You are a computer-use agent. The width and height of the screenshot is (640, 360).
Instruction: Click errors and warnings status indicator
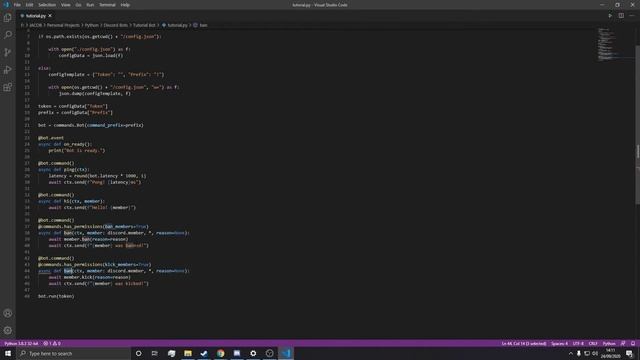coord(52,344)
